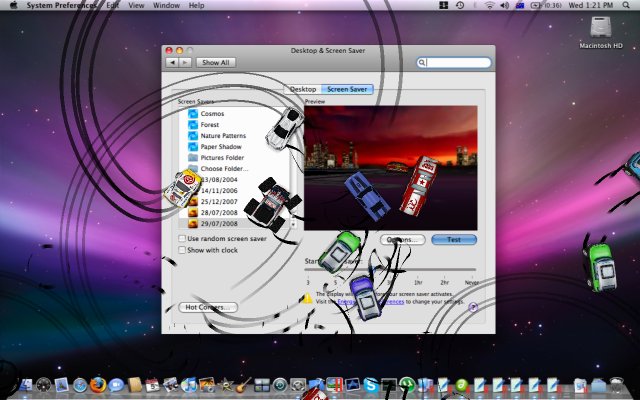Open the Spaces menu bar icon

click(444, 5)
